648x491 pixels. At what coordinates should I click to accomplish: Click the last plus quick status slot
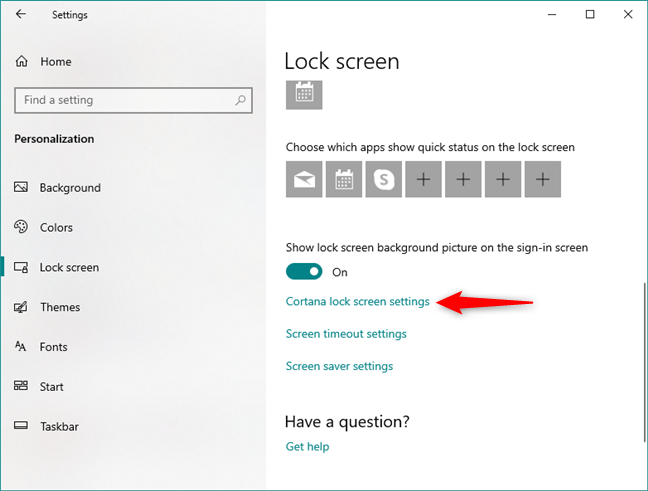(x=542, y=180)
